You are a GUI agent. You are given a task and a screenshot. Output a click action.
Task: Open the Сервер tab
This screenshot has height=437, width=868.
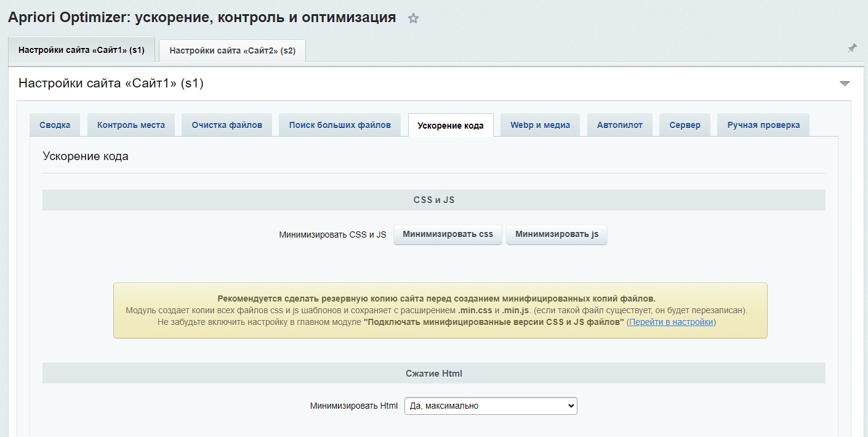[685, 125]
